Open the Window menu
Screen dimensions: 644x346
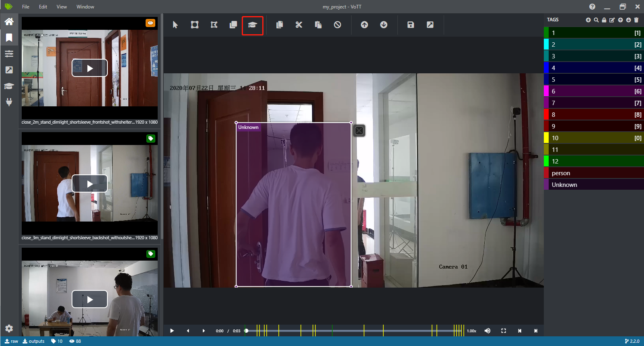(85, 7)
